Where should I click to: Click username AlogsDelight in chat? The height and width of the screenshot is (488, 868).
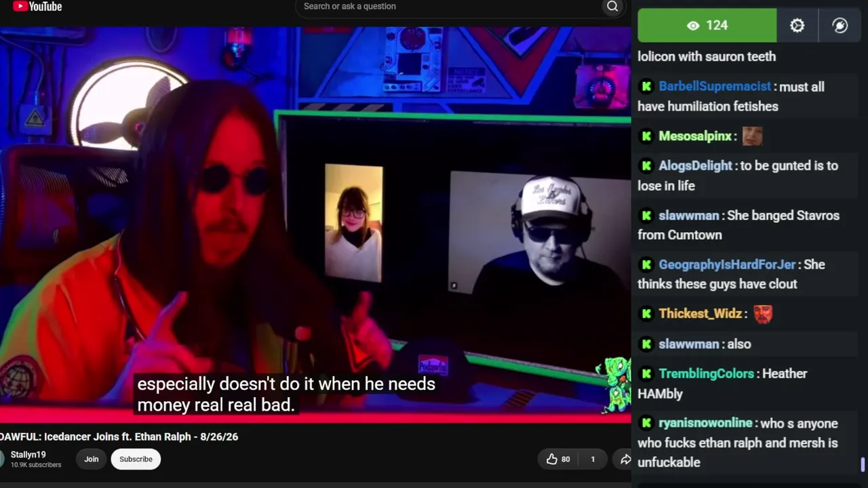pos(695,165)
